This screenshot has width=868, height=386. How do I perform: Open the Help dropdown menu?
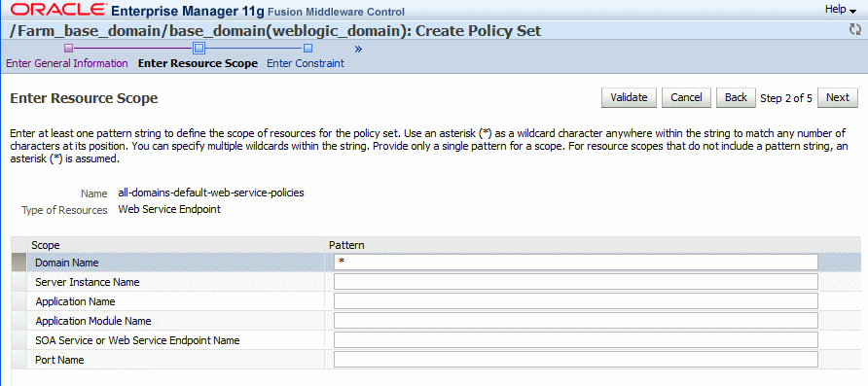pyautogui.click(x=840, y=10)
